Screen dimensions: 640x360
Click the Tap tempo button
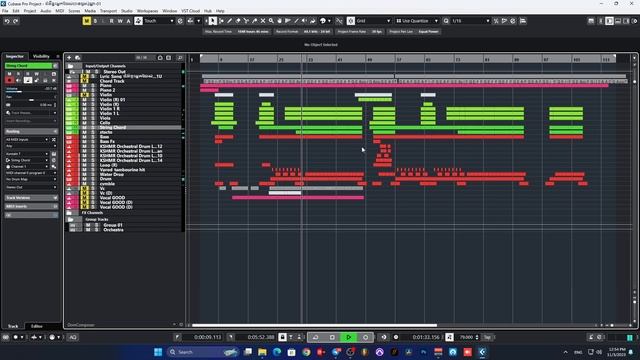pyautogui.click(x=487, y=337)
